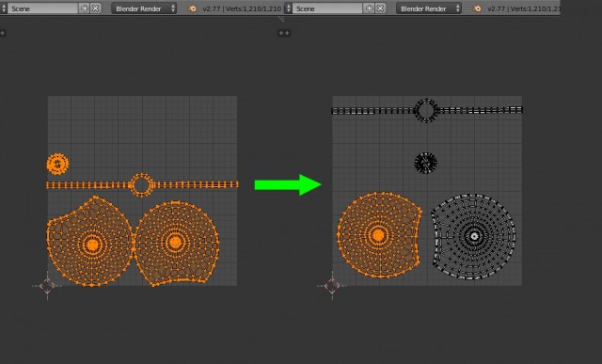The height and width of the screenshot is (364, 602).
Task: Click the Blender logo icon in right header
Action: click(477, 8)
